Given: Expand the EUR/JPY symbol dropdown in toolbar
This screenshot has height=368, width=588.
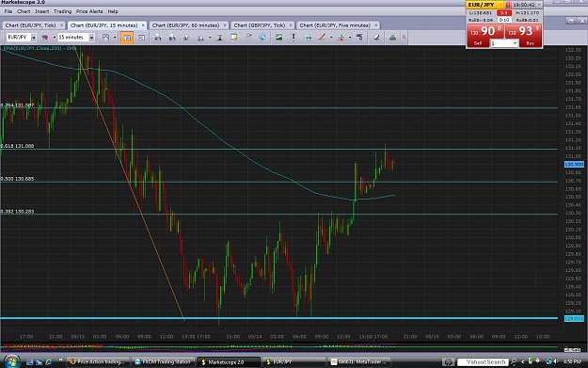Looking at the screenshot, I should click(x=33, y=38).
